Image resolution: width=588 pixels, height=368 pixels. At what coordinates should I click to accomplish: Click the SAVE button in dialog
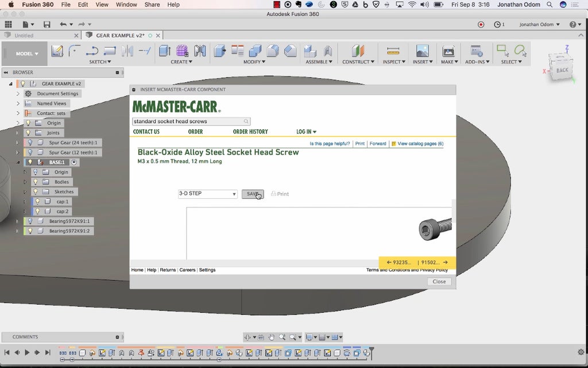tap(253, 194)
